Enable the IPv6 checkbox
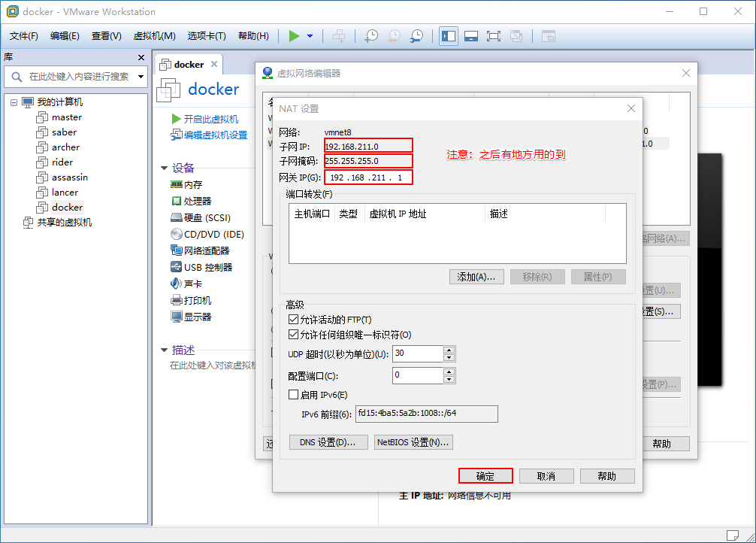Screen dimensions: 756x543 (x=294, y=395)
